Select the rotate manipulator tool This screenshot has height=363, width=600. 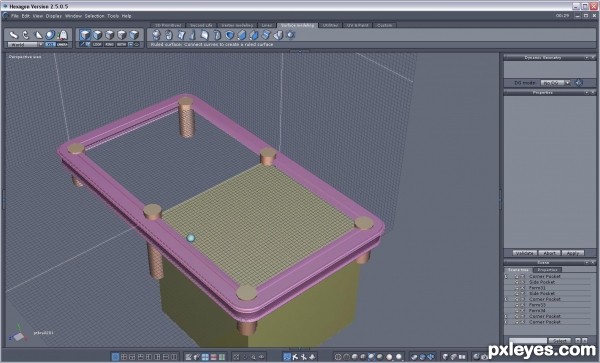pos(26,35)
